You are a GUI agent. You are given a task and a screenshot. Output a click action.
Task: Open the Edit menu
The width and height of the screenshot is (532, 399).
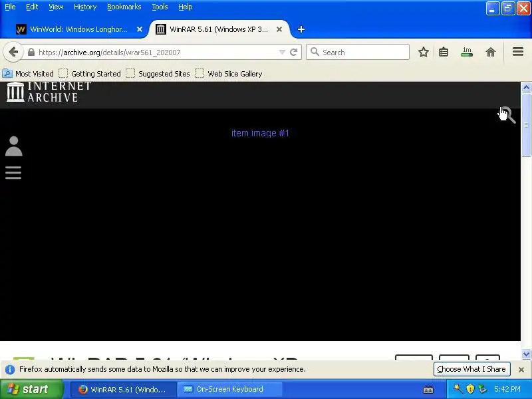[x=32, y=7]
